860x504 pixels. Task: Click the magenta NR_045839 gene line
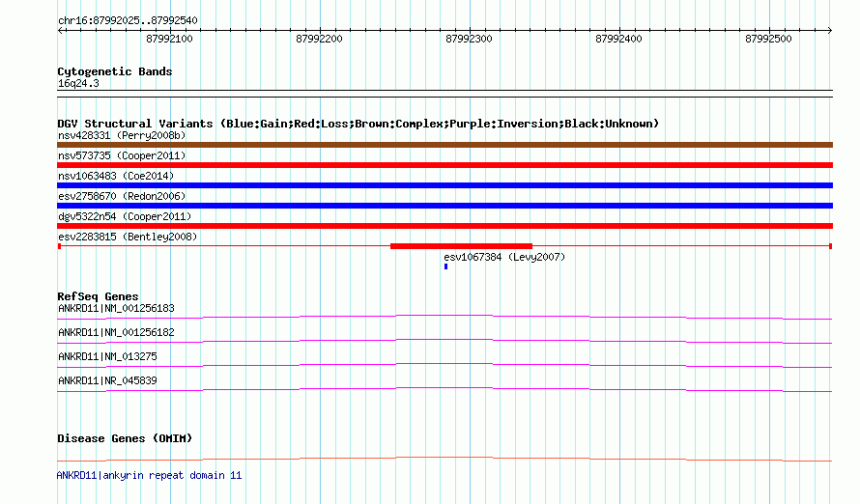pyautogui.click(x=444, y=388)
